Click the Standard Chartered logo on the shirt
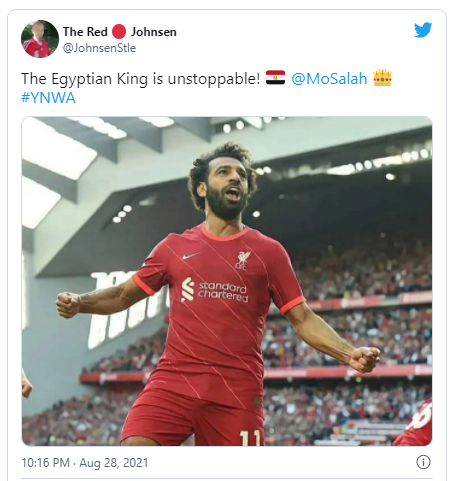Screen dimensions: 453x481 214,290
